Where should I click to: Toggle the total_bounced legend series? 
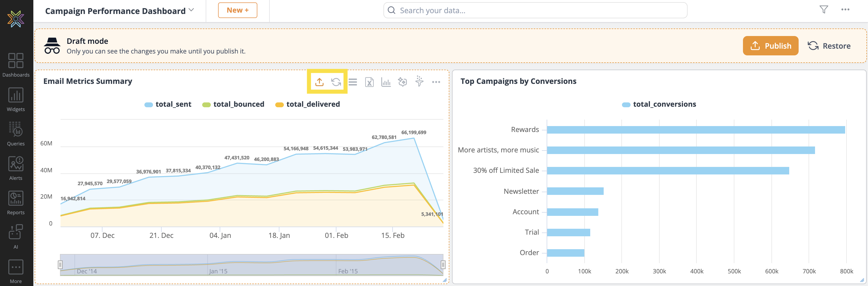click(x=233, y=105)
